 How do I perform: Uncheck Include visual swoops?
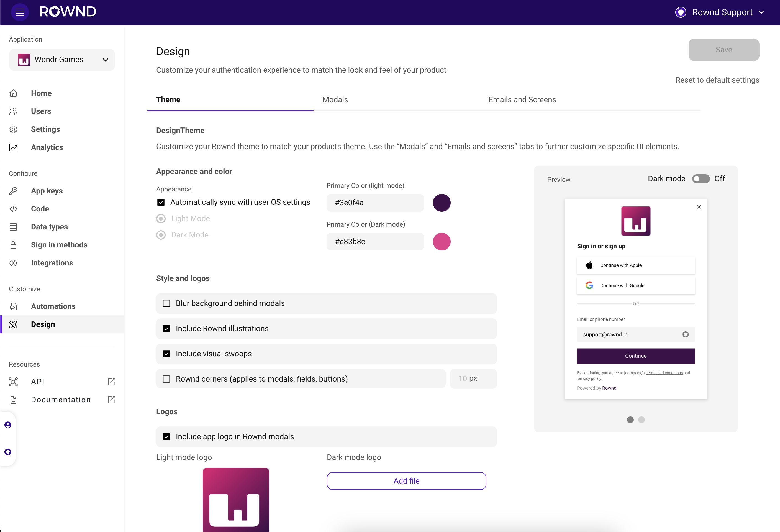coord(166,354)
